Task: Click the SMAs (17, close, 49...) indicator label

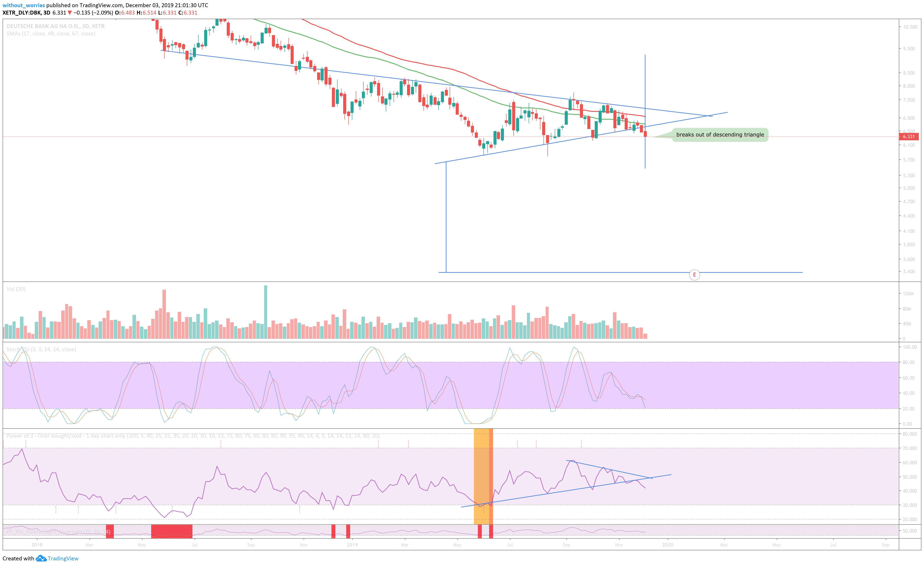Action: (x=51, y=34)
